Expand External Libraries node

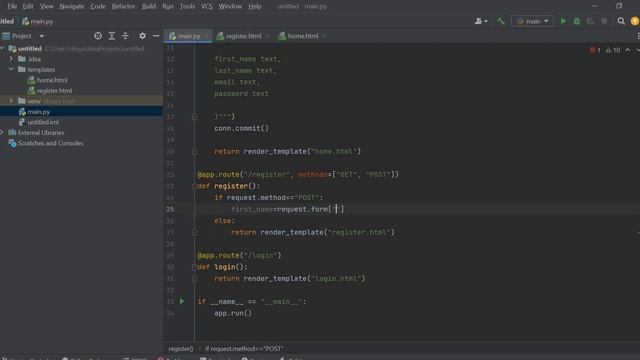point(2,132)
